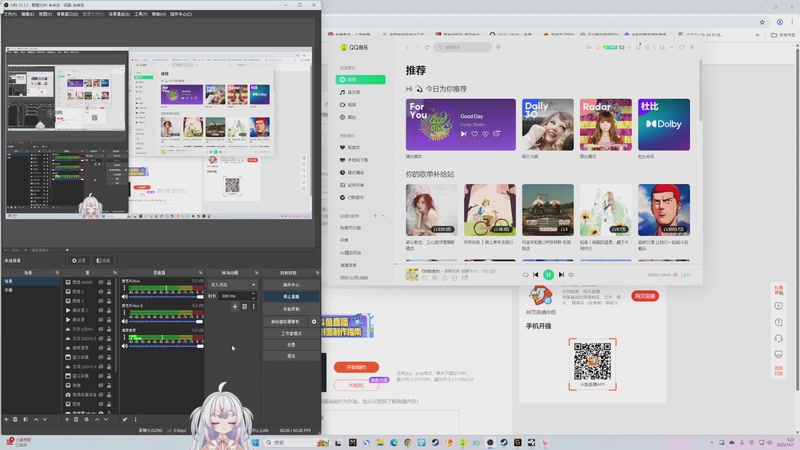Screen dimensions: 800x450
Task: Lock the 媒体源 2 source
Action: (x=109, y=310)
